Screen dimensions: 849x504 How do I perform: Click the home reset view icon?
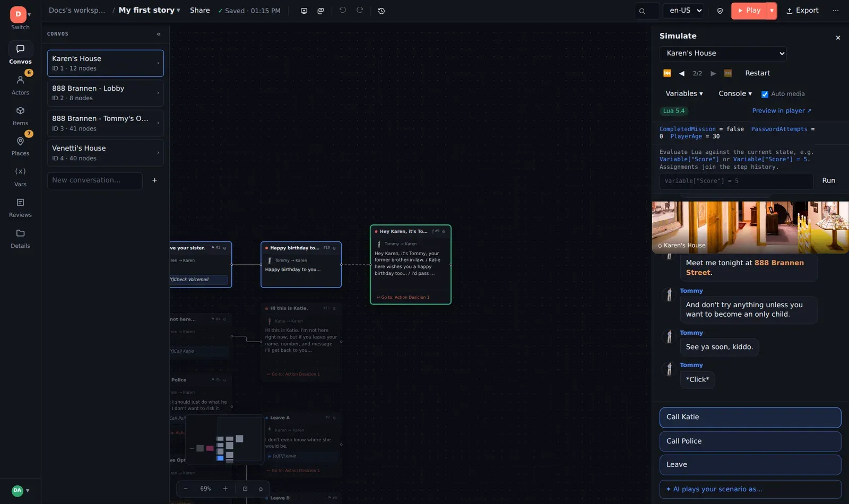pos(261,489)
